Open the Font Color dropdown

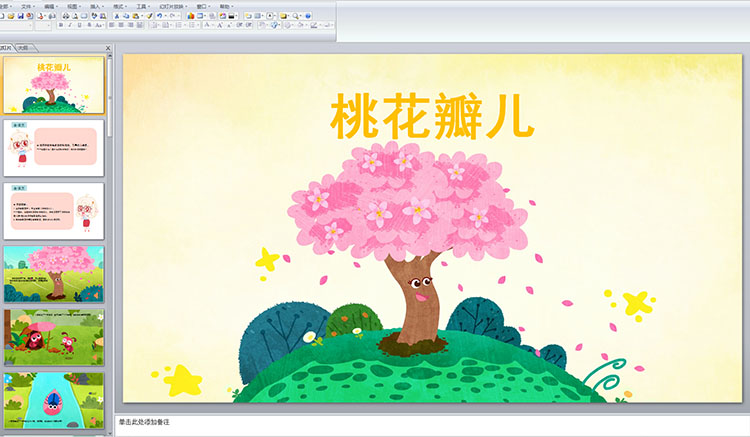tap(208, 25)
